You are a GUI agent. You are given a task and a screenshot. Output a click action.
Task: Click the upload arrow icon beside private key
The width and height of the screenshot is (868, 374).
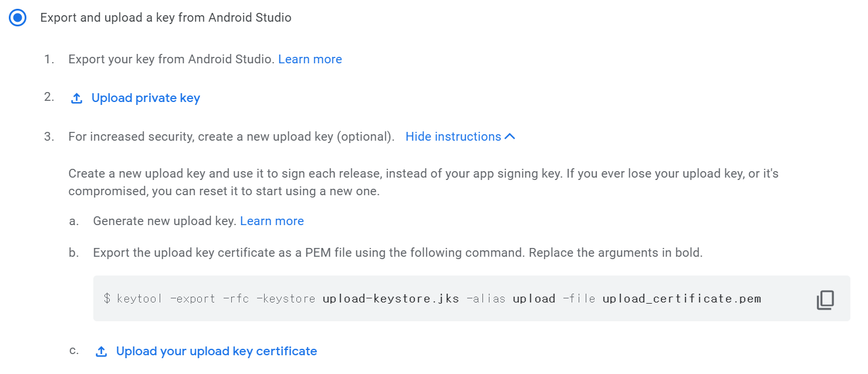(76, 98)
